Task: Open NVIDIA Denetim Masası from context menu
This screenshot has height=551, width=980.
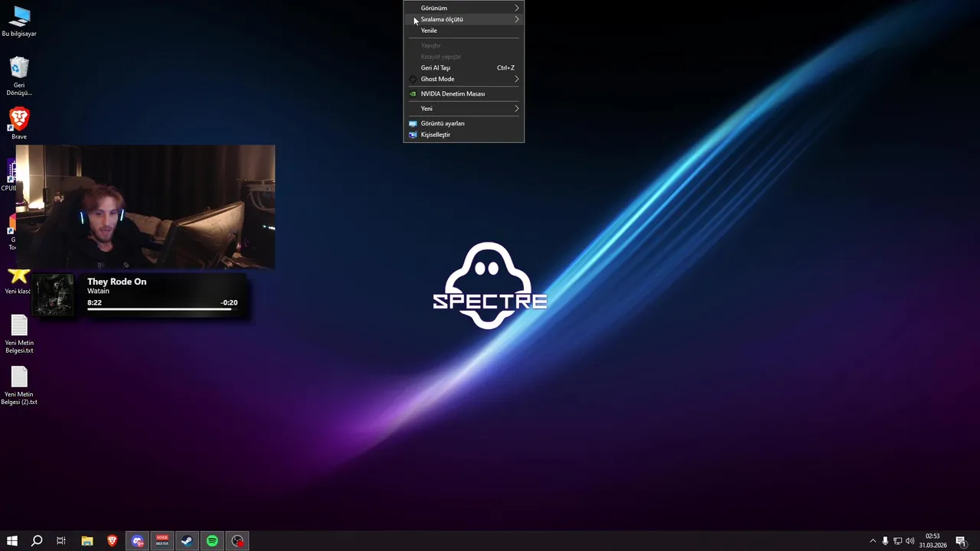Action: (463, 93)
